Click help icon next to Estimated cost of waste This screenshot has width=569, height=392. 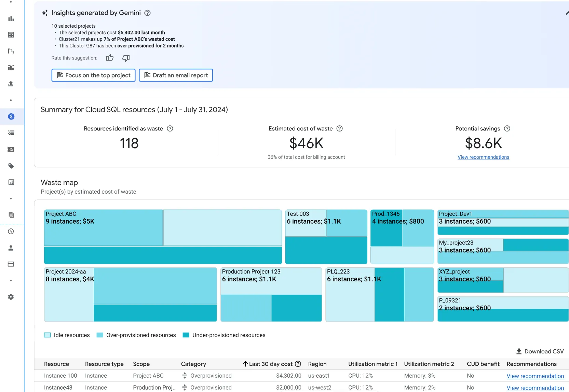tap(339, 129)
